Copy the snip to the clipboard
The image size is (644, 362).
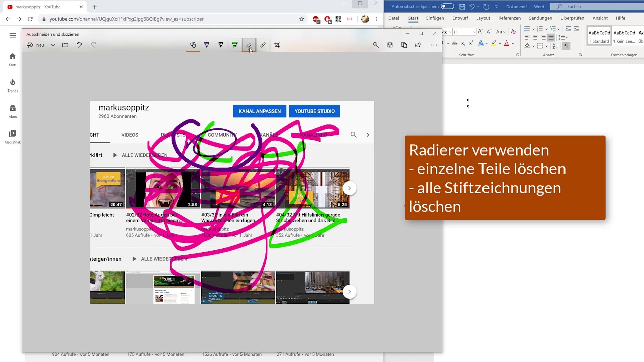click(404, 45)
